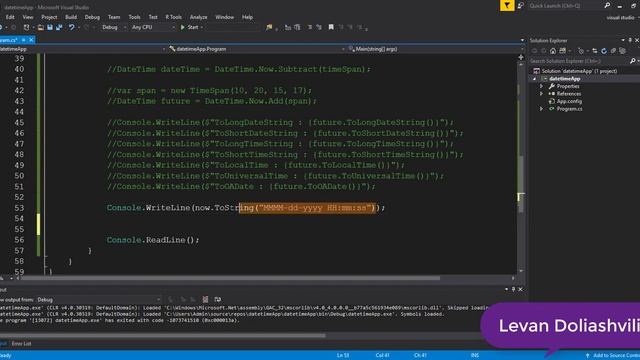640x360 pixels.
Task: Click the editor horizontal scrollbar
Action: pyautogui.click(x=231, y=278)
